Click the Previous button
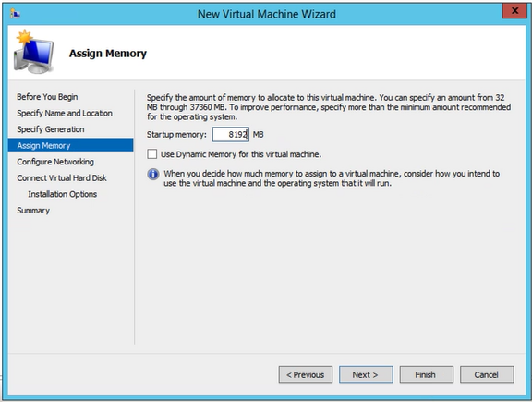Viewport: 532px width, 402px height. tap(306, 374)
